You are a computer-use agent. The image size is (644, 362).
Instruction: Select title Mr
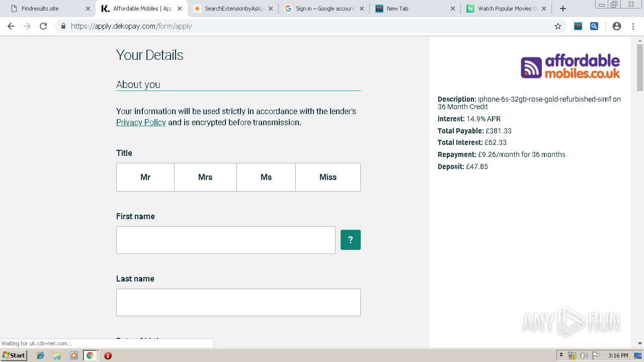(145, 177)
